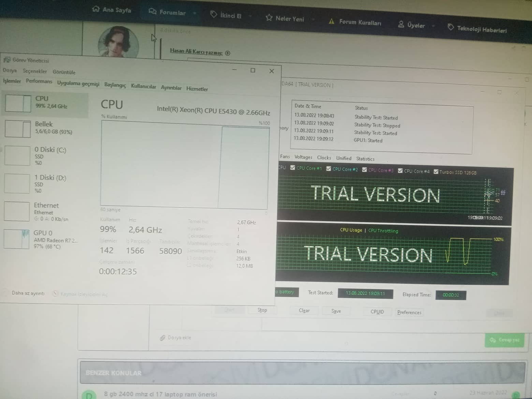Click the arrow icon after 'Hasan Ali Karcı yazmış'

[228, 53]
